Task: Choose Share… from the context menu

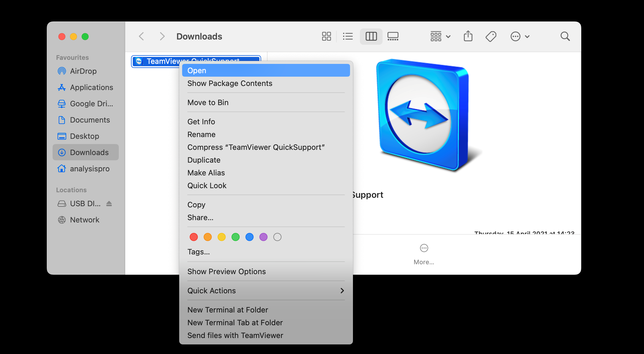Action: (266, 218)
